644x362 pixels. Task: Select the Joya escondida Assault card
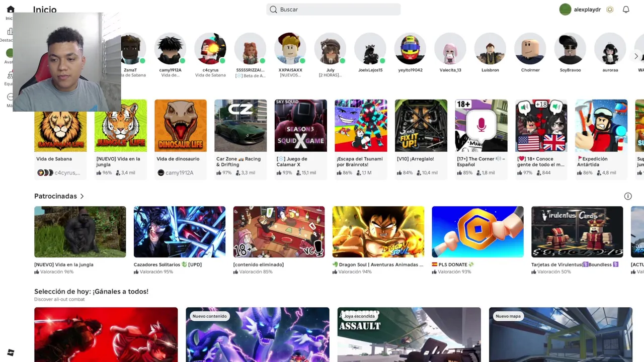tap(409, 334)
